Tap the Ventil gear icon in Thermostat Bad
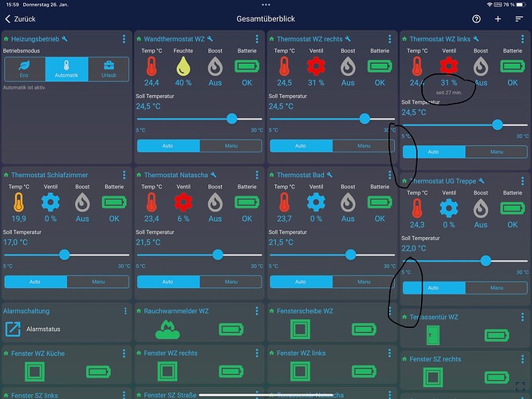The width and height of the screenshot is (532, 399). (316, 203)
